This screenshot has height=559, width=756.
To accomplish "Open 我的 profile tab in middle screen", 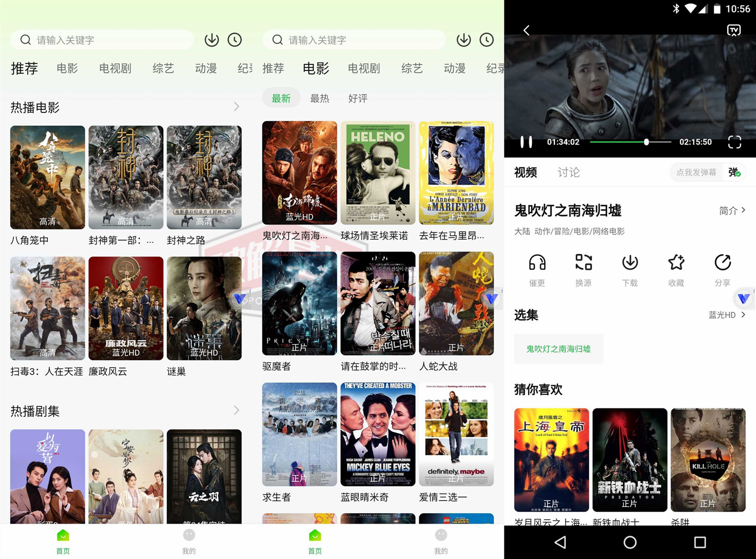I will pos(441,542).
